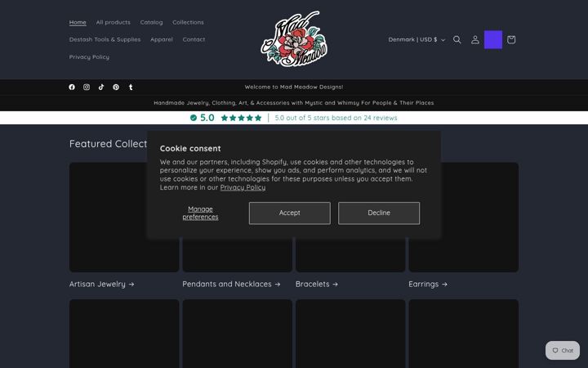This screenshot has width=588, height=368.
Task: Open the Pinterest social link
Action: tap(116, 88)
